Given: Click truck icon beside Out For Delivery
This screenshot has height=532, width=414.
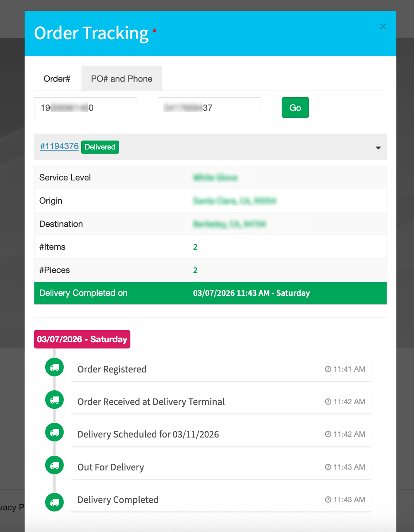Looking at the screenshot, I should [x=54, y=465].
